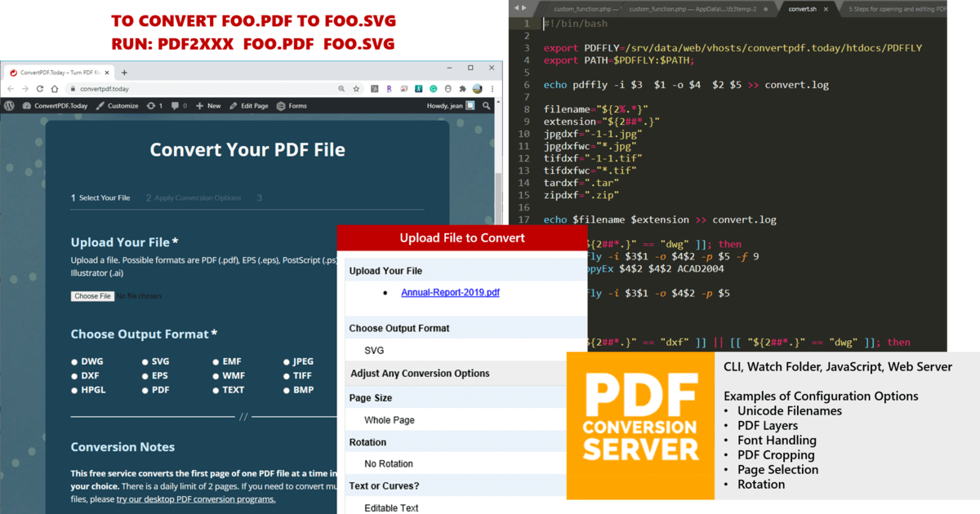This screenshot has height=514, width=980.
Task: Open the WordPress logo menu in admin bar
Action: pyautogui.click(x=8, y=106)
